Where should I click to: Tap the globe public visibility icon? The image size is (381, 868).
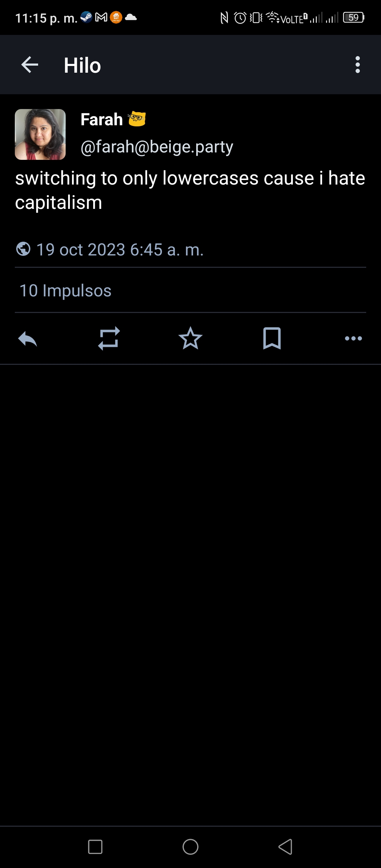23,249
